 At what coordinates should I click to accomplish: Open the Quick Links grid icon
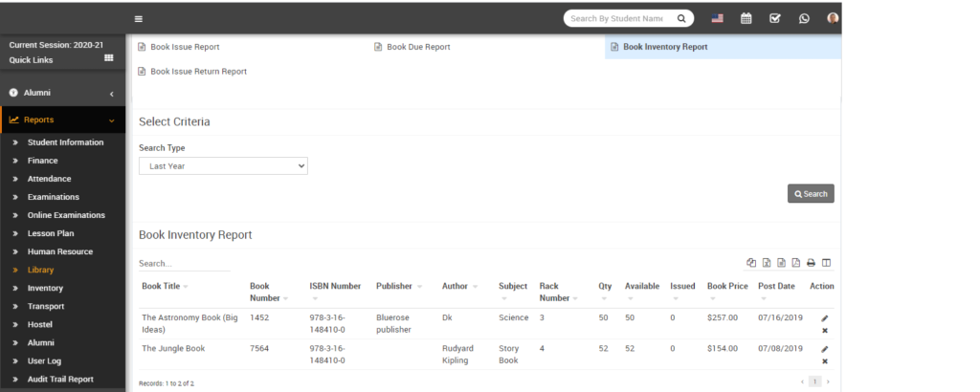[109, 59]
